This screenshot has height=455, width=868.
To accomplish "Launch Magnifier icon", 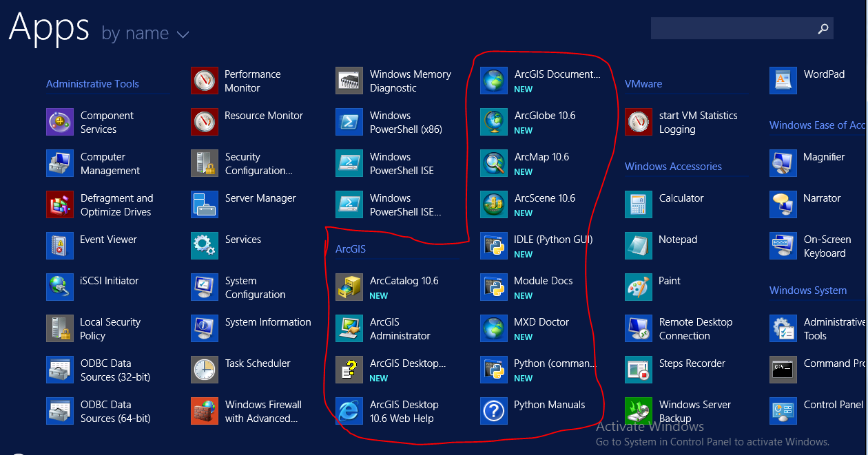I will (783, 164).
